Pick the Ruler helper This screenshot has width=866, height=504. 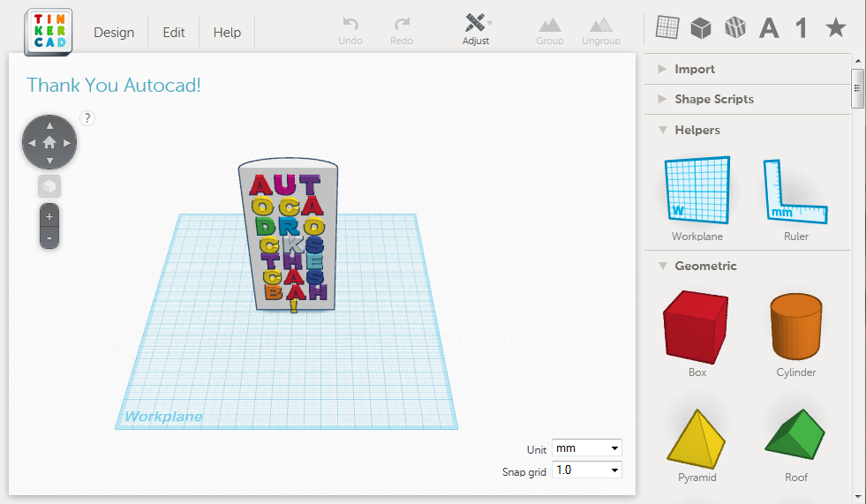point(796,199)
